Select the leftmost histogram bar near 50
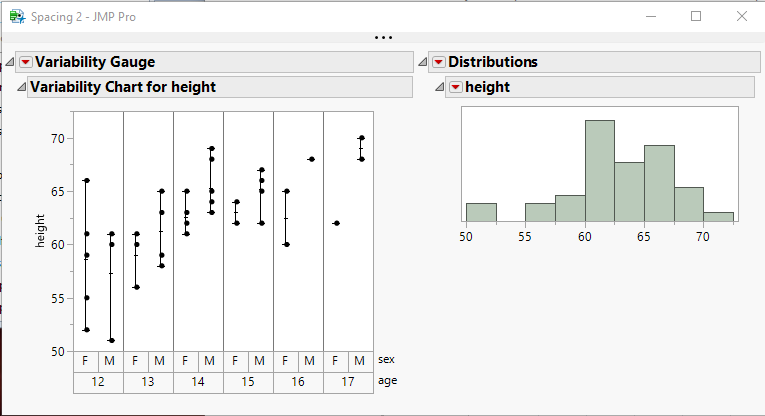The width and height of the screenshot is (765, 416). [481, 212]
